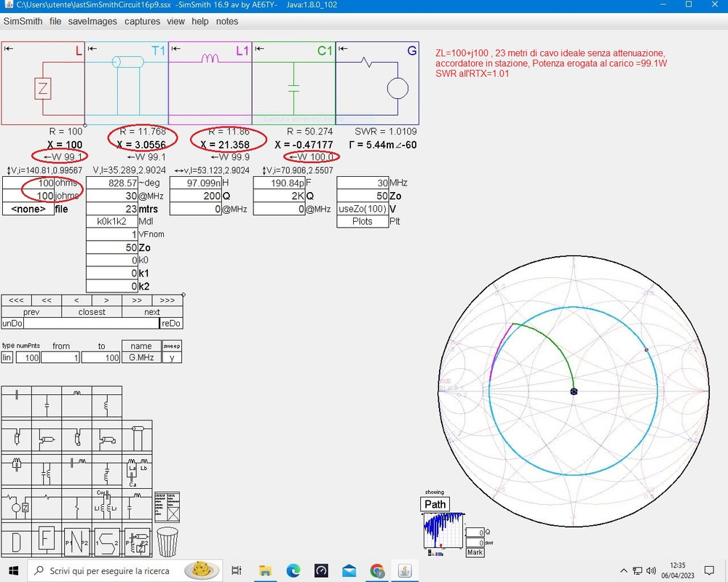Open the captures menu
The width and height of the screenshot is (728, 582).
tap(142, 21)
